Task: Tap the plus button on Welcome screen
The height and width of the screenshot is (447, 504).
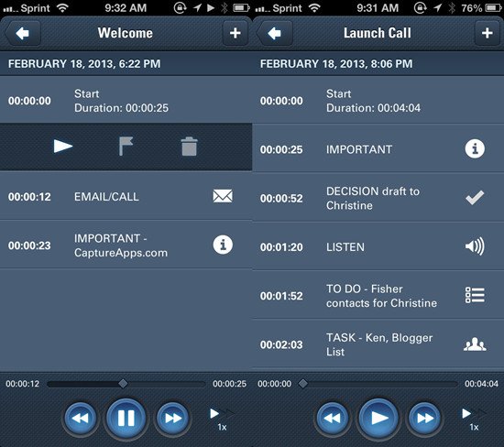Action: tap(236, 33)
